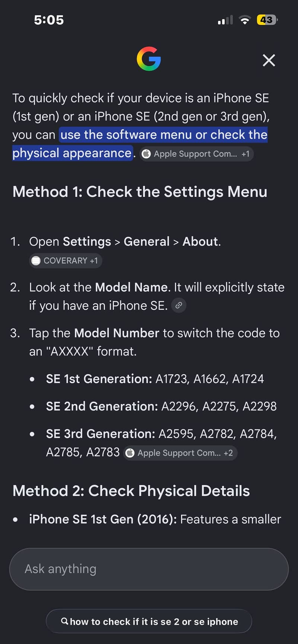Tap the Google logo
The width and height of the screenshot is (298, 644).
coord(149,59)
